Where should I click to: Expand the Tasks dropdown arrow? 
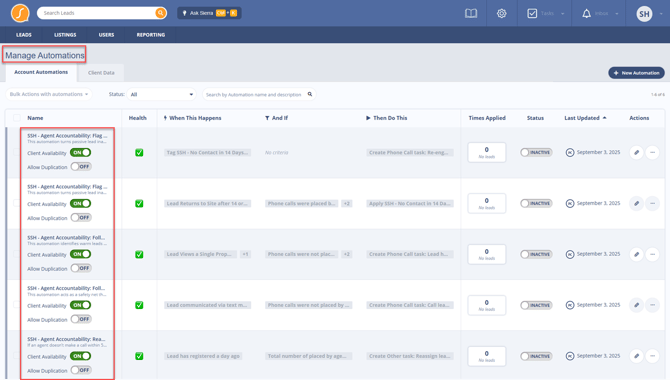pyautogui.click(x=562, y=14)
